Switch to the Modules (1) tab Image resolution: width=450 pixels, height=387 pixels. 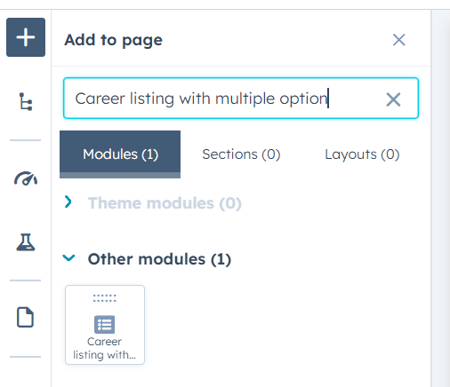pos(120,154)
